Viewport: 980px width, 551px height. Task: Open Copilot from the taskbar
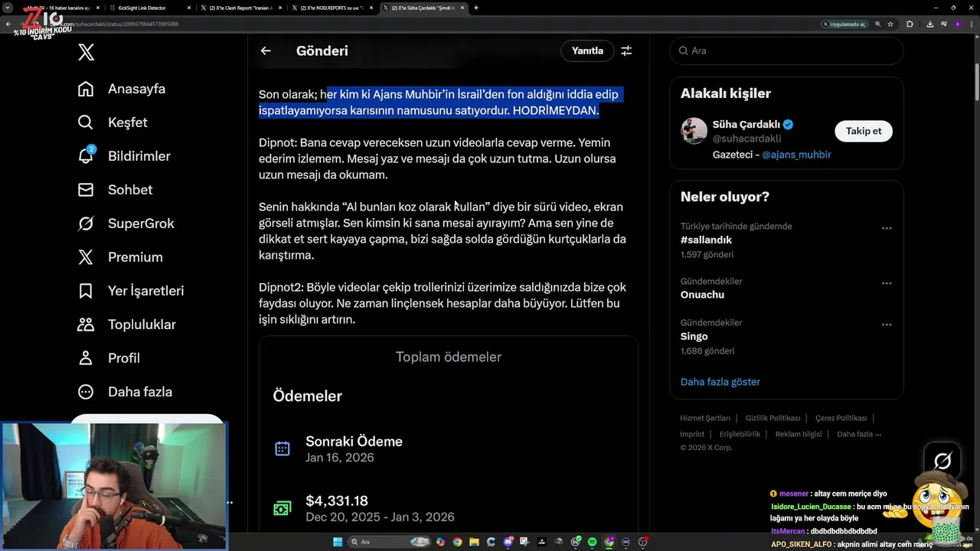(440, 542)
